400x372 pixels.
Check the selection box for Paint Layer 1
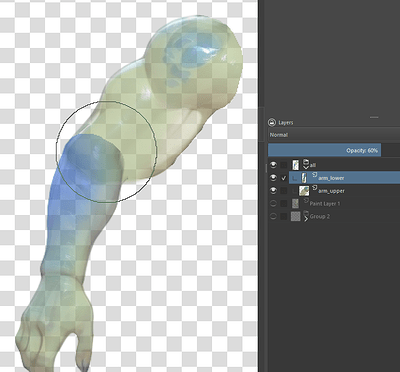click(x=284, y=204)
